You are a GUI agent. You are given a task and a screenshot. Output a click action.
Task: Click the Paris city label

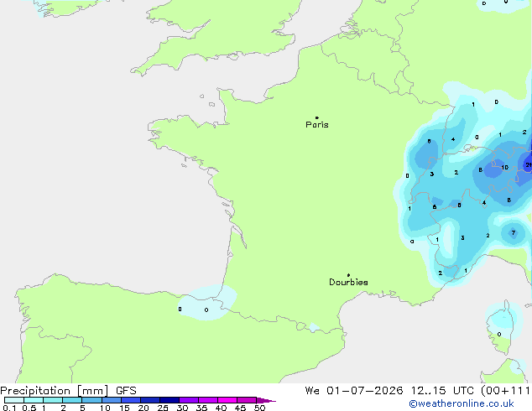(317, 125)
